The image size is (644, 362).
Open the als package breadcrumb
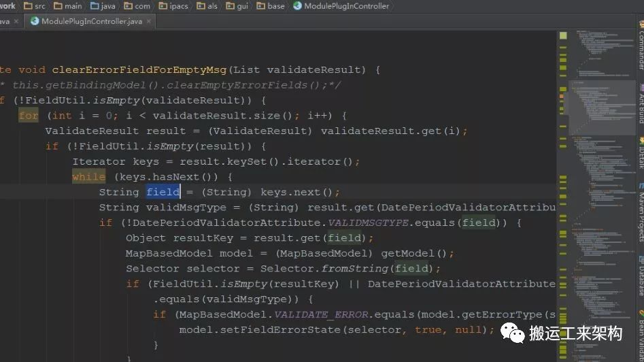pyautogui.click(x=207, y=5)
